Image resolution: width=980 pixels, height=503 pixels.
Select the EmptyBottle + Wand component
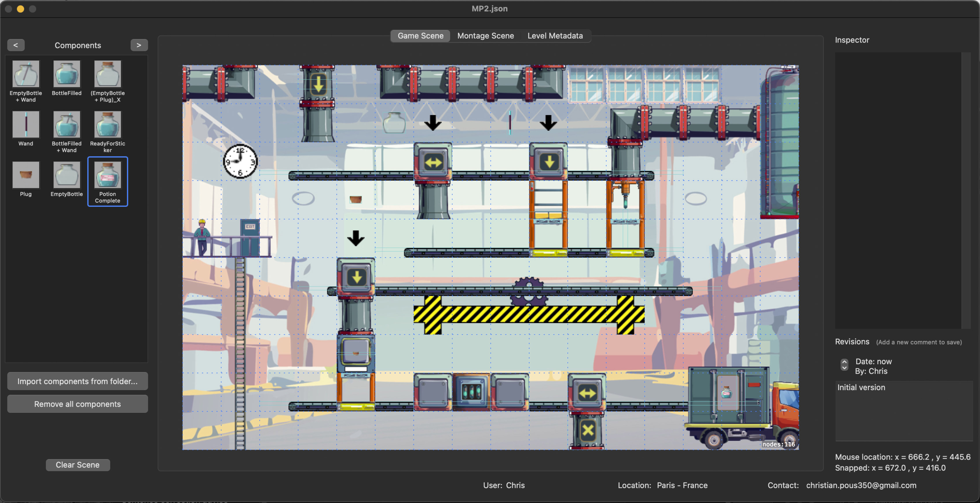[x=25, y=74]
